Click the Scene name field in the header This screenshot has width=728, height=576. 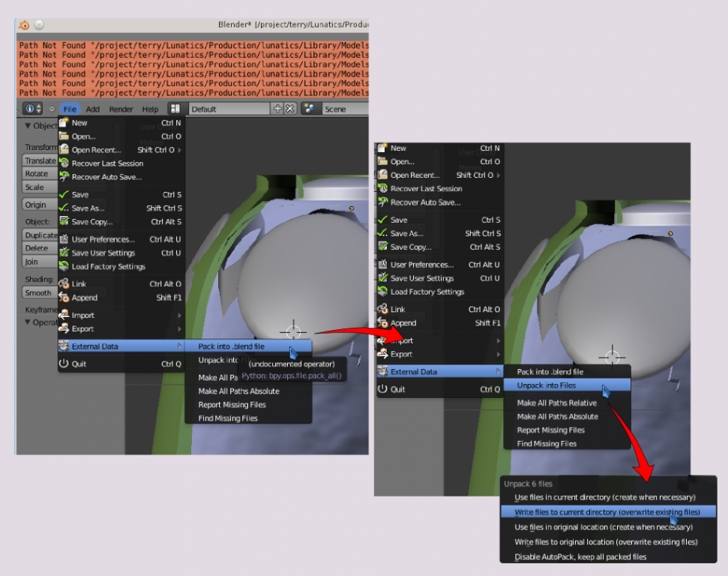[x=346, y=109]
